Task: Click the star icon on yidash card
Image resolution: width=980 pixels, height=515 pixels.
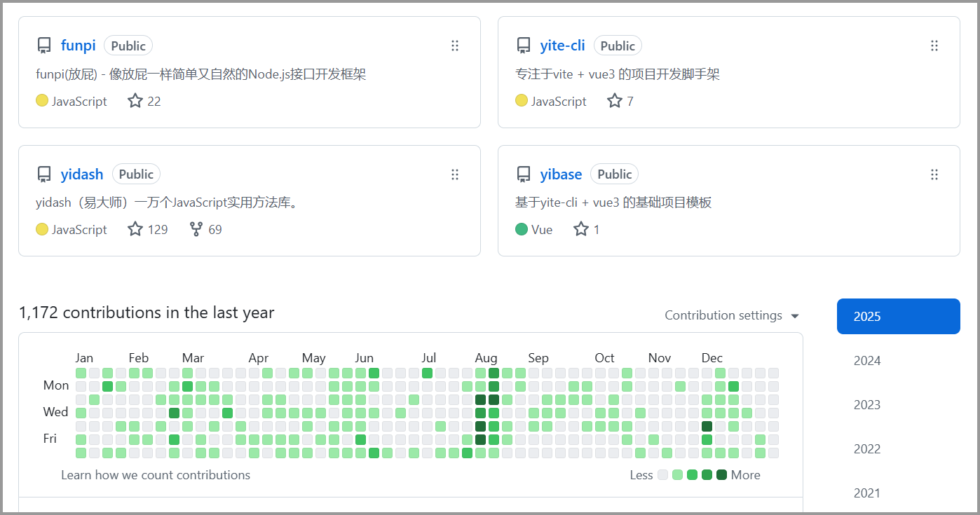Action: tap(135, 229)
